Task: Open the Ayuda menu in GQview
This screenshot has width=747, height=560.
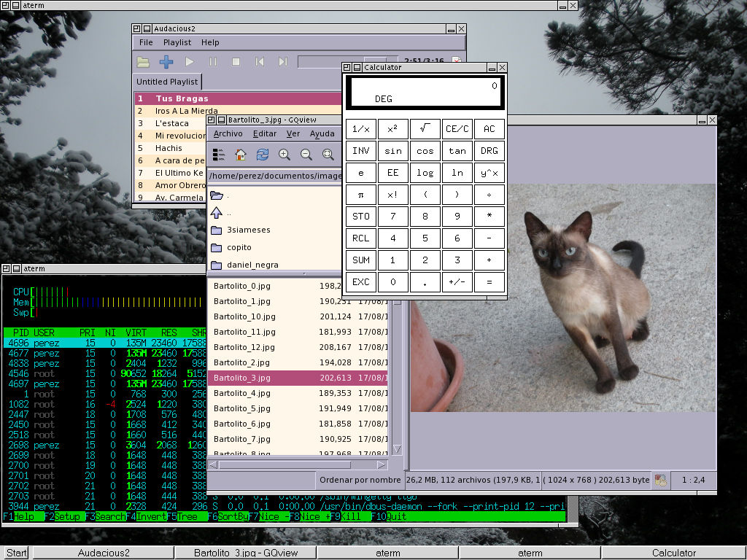Action: 322,134
